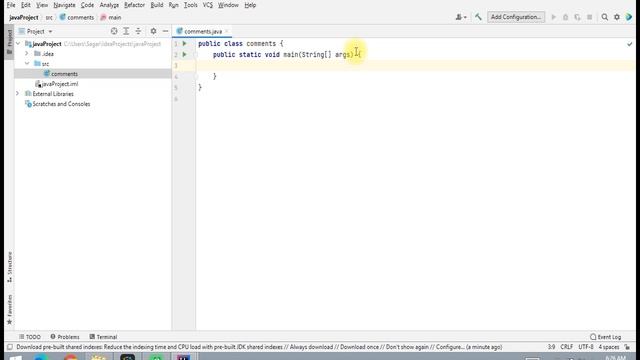Open the Event Log
Screen dimensions: 640x360
[605, 337]
